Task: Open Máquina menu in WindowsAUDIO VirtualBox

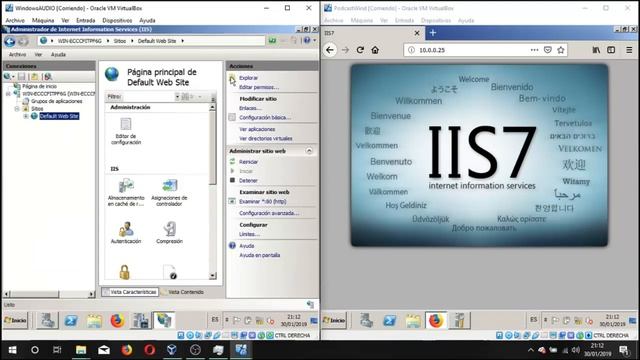Action: pyautogui.click(x=43, y=20)
